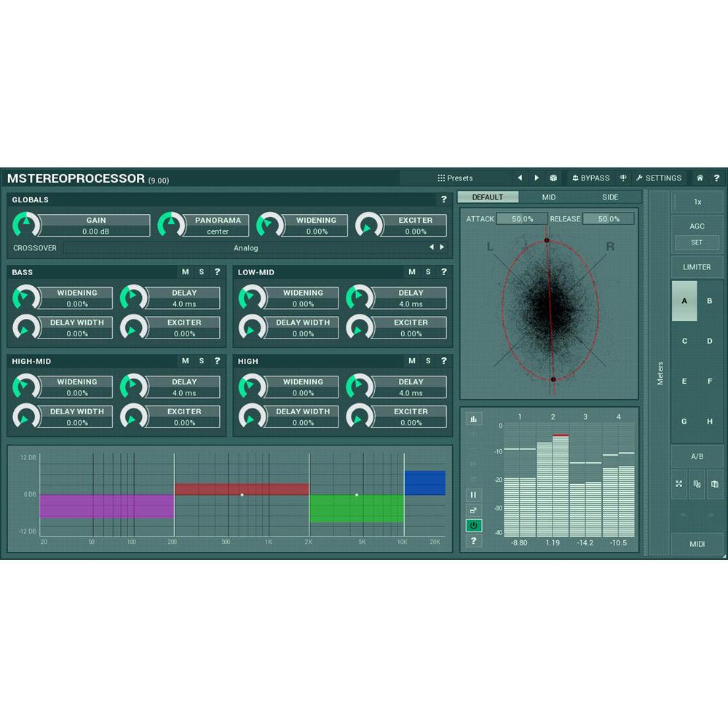Screen dimensions: 728x728
Task: Select preset slot B
Action: (x=708, y=301)
